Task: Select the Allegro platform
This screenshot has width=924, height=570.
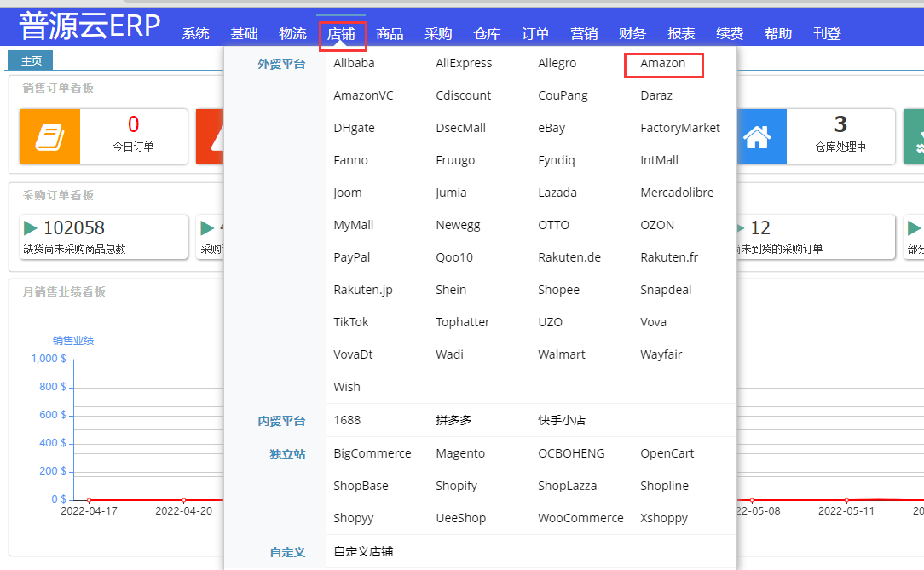Action: tap(557, 64)
